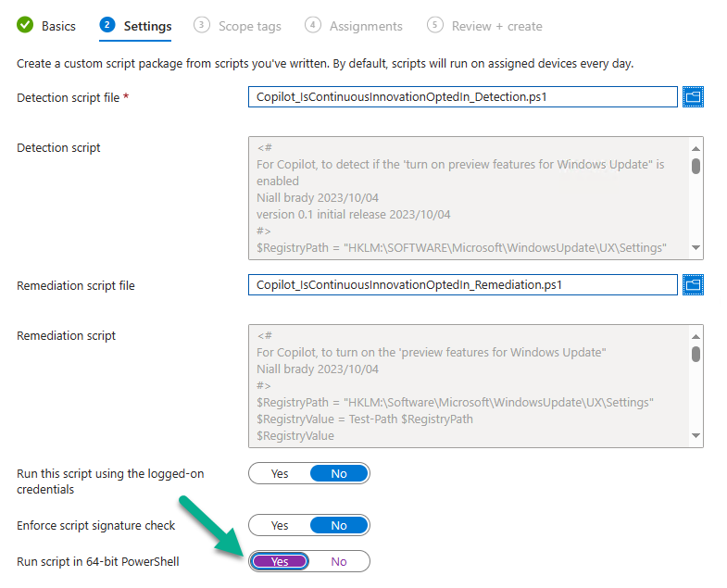Click the 'Detection script file' label

(x=69, y=98)
